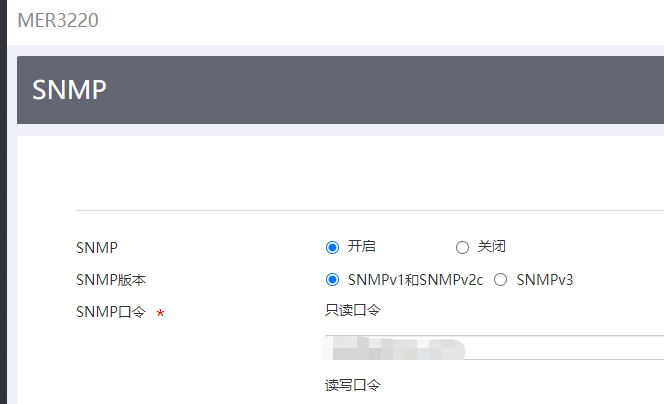Click the SNMP口令 field label
The width and height of the screenshot is (664, 404).
click(111, 313)
